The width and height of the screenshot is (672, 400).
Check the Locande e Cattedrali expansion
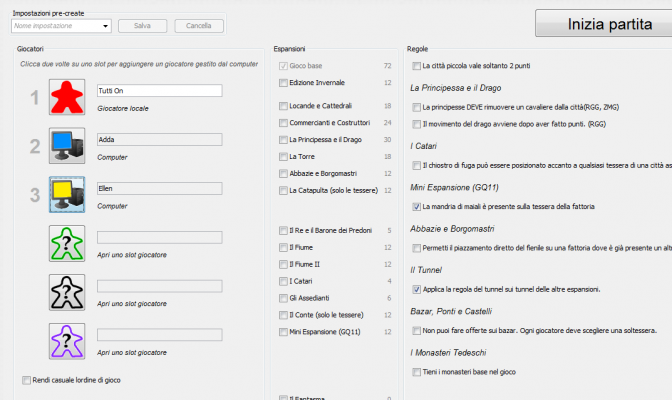click(284, 106)
